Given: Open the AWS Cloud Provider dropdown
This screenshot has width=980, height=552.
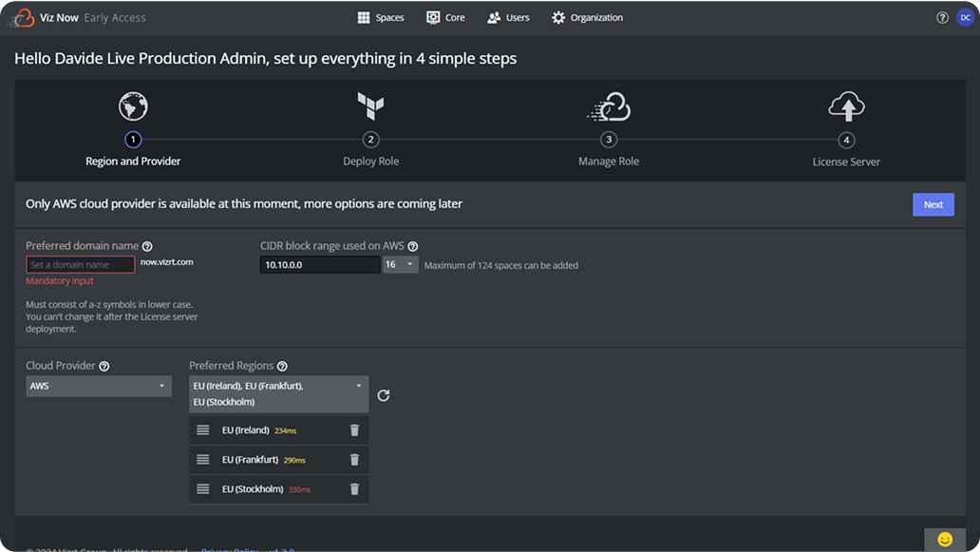Looking at the screenshot, I should (99, 386).
